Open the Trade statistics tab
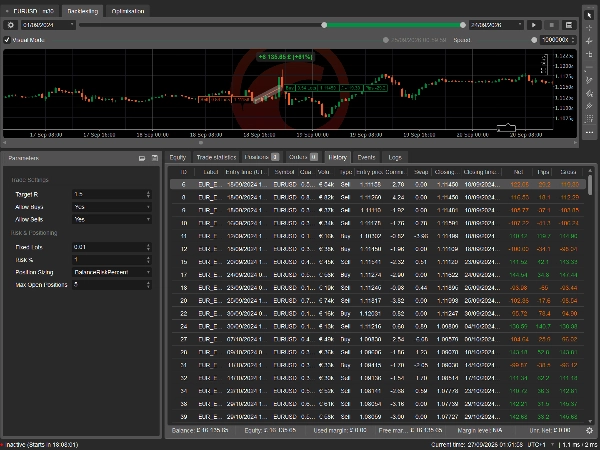 (216, 157)
